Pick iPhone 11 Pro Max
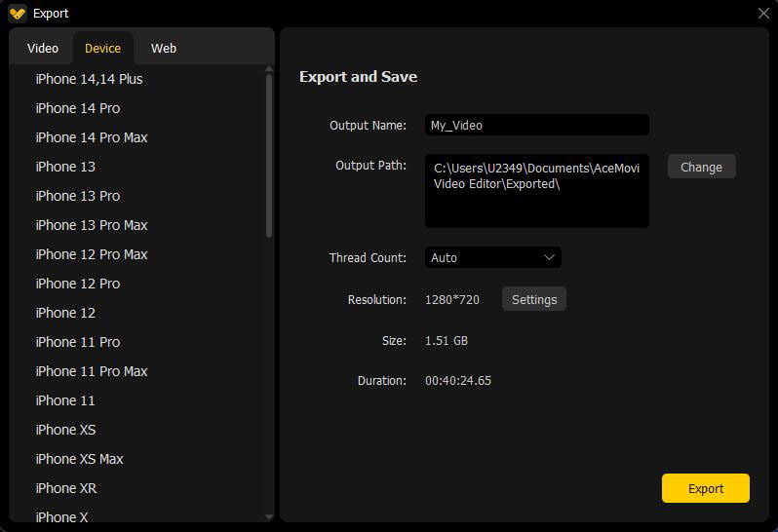The image size is (778, 532). click(x=92, y=371)
